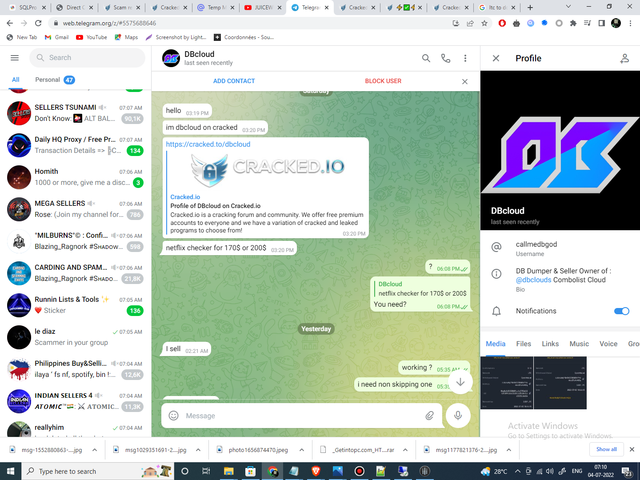This screenshot has width=640, height=480.
Task: Expand options for msg1177821376 download
Action: pyautogui.click(x=509, y=450)
